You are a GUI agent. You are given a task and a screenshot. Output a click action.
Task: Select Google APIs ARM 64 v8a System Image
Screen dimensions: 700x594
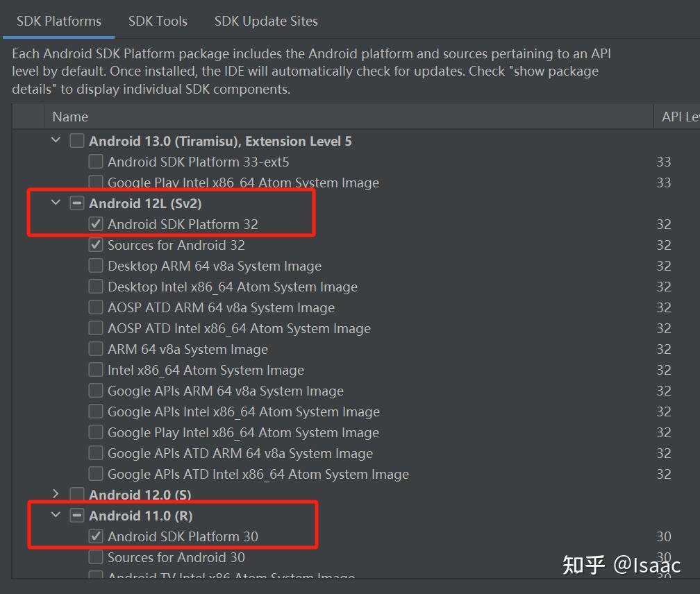(x=95, y=390)
